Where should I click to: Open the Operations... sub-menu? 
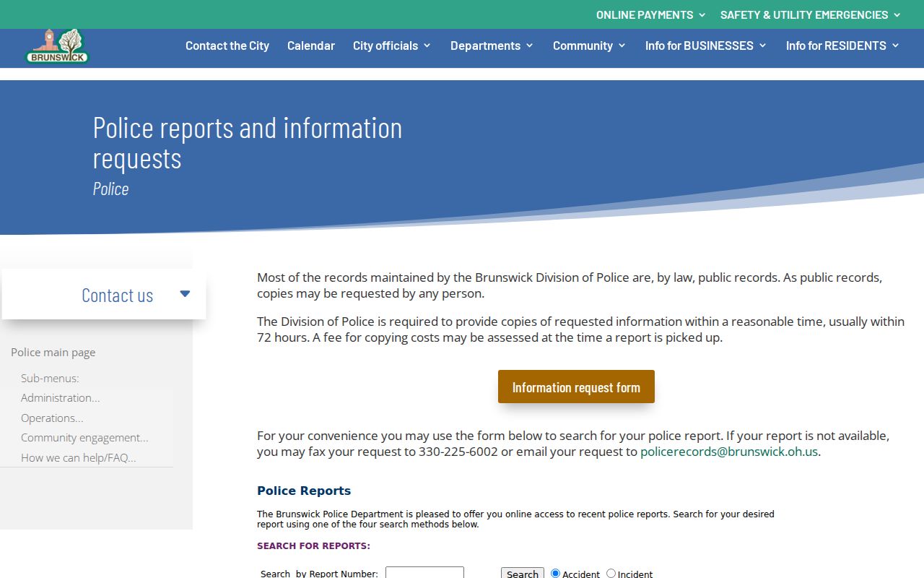(52, 418)
